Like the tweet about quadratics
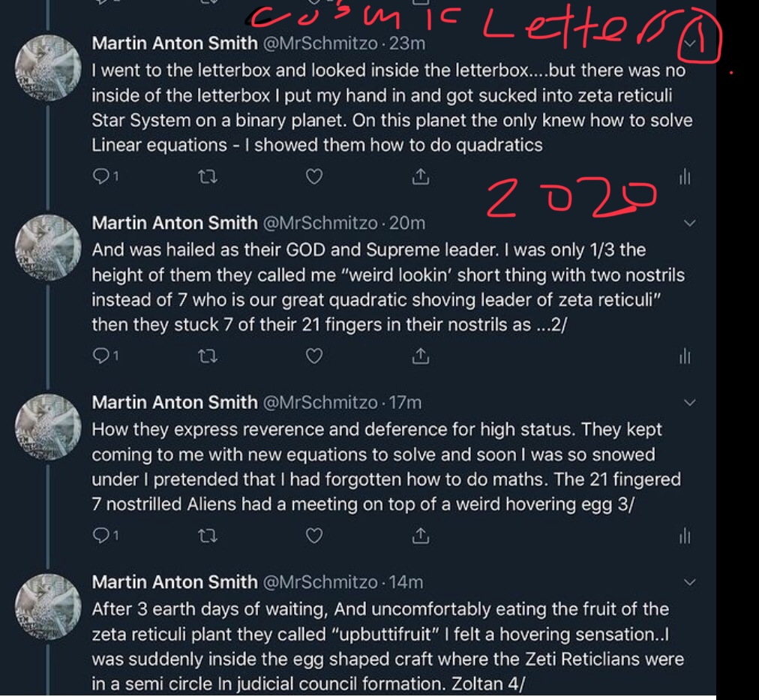The height and width of the screenshot is (700, 759). coord(314,177)
